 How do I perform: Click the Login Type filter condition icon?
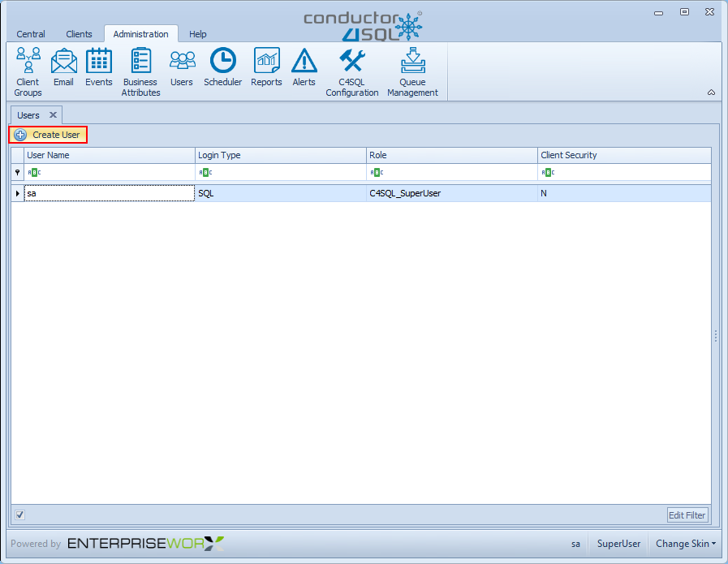click(x=205, y=172)
